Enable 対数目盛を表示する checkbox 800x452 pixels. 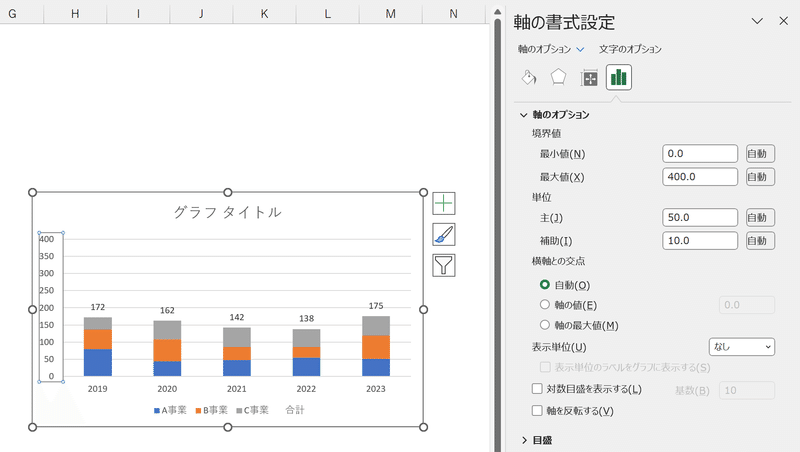coord(537,389)
